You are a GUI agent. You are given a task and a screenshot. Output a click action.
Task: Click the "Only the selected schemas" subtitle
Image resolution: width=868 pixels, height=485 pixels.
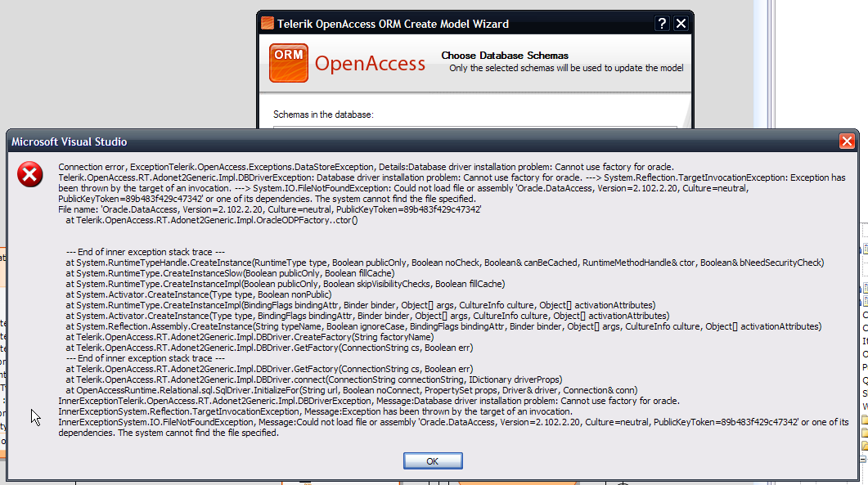pos(566,68)
